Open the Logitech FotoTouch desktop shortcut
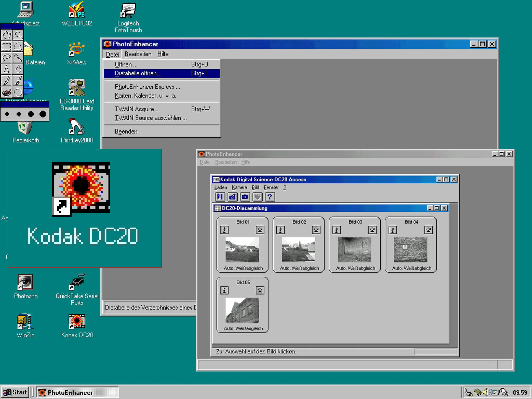The height and width of the screenshot is (399, 532). pyautogui.click(x=128, y=18)
